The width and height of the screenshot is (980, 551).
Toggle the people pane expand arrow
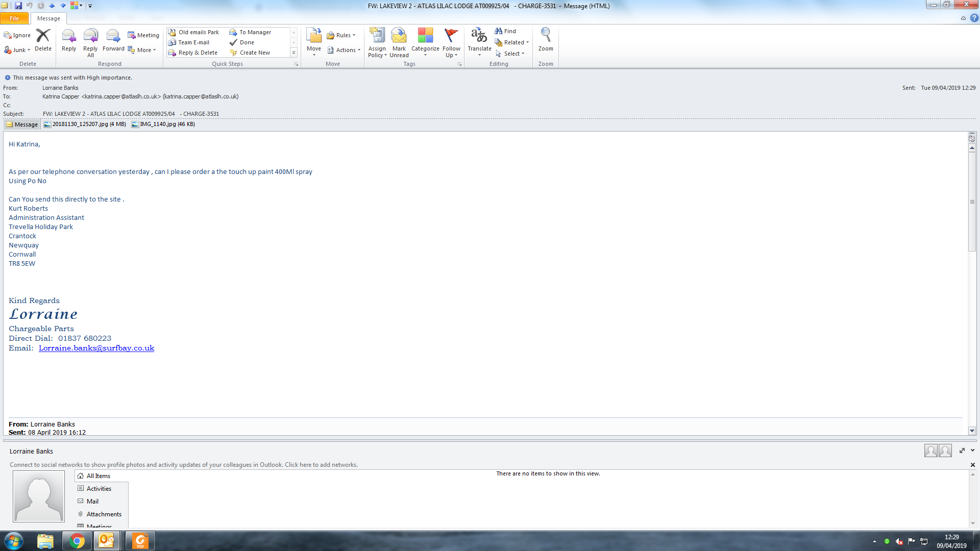click(962, 450)
